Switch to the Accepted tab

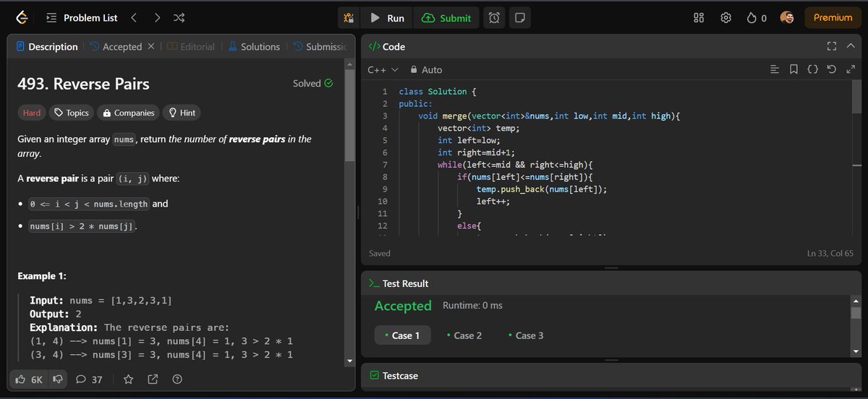pos(116,46)
